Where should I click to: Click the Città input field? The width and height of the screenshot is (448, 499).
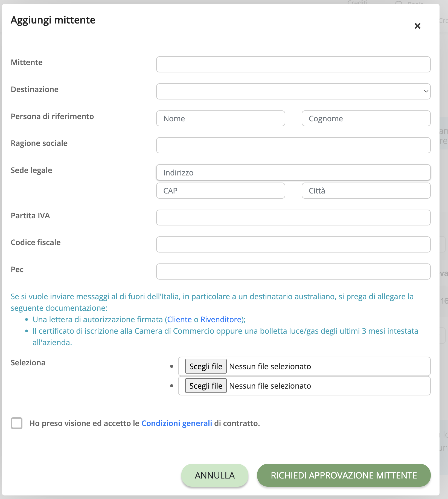366,190
